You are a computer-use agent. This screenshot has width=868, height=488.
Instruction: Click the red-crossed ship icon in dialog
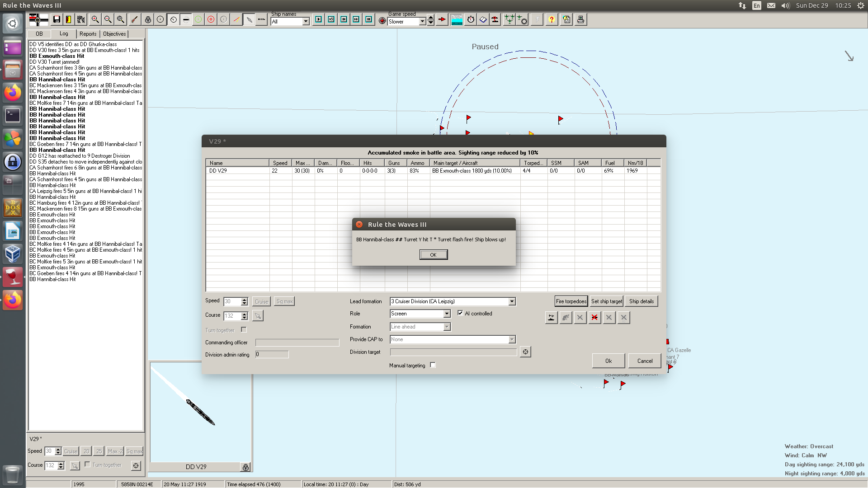(x=594, y=318)
